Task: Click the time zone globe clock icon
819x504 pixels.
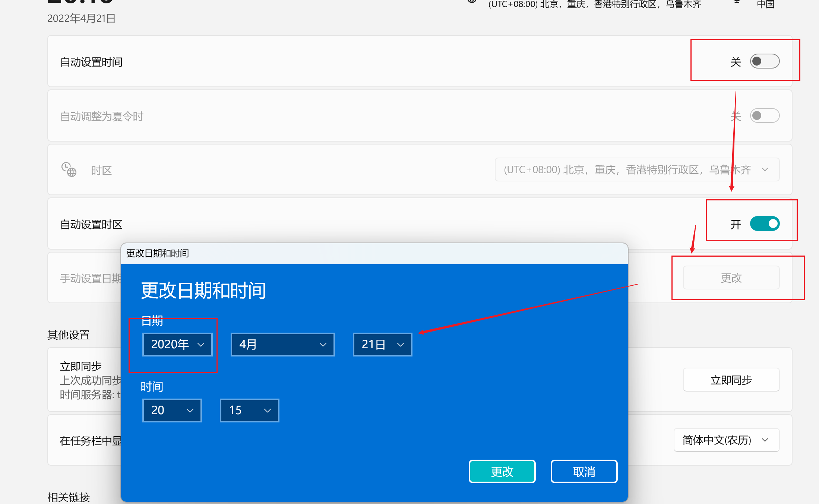Action: [69, 169]
